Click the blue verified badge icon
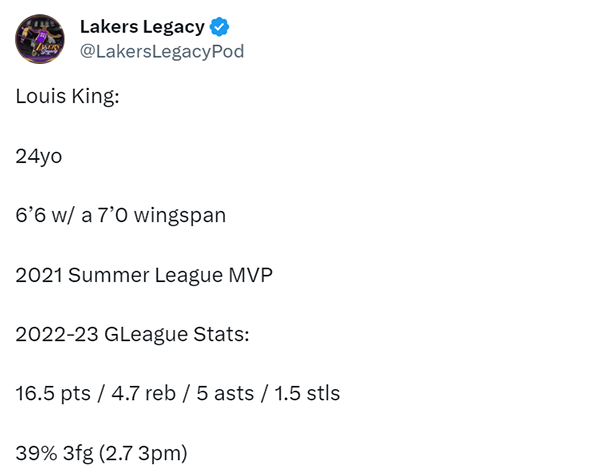 220,27
